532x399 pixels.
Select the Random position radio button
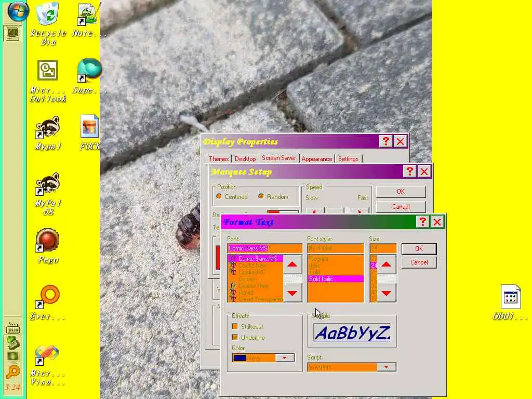pyautogui.click(x=261, y=196)
